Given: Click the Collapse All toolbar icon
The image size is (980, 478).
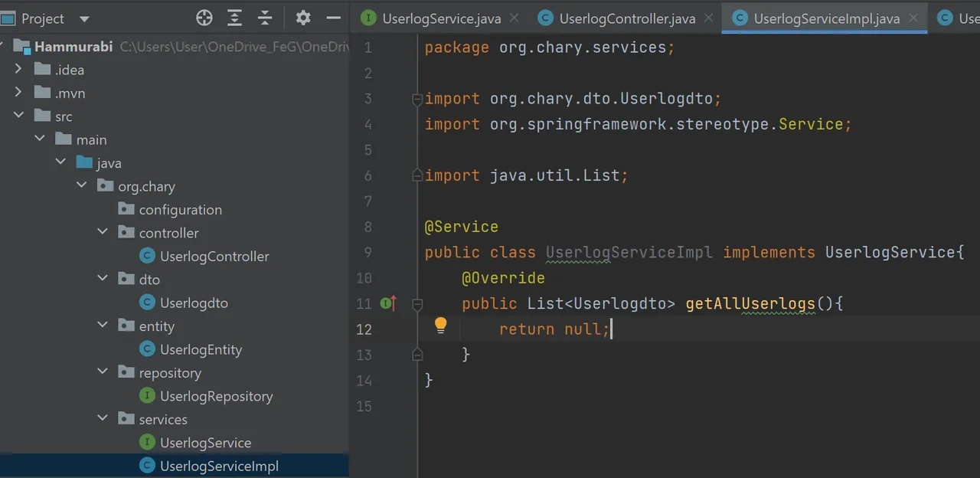Looking at the screenshot, I should point(265,18).
